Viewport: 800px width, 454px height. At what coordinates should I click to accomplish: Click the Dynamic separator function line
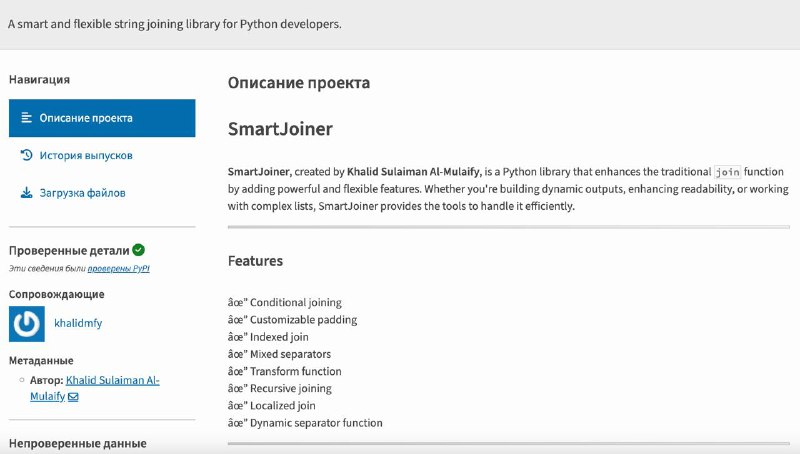(305, 423)
